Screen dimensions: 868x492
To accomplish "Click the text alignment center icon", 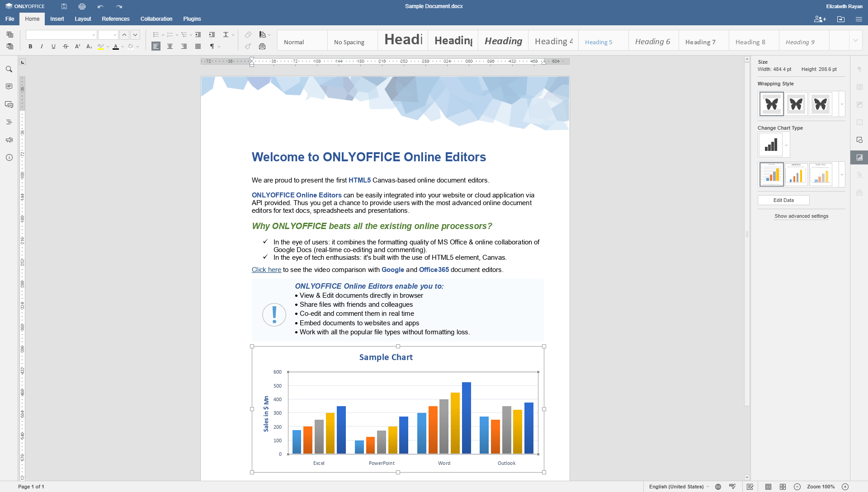I will [x=170, y=47].
